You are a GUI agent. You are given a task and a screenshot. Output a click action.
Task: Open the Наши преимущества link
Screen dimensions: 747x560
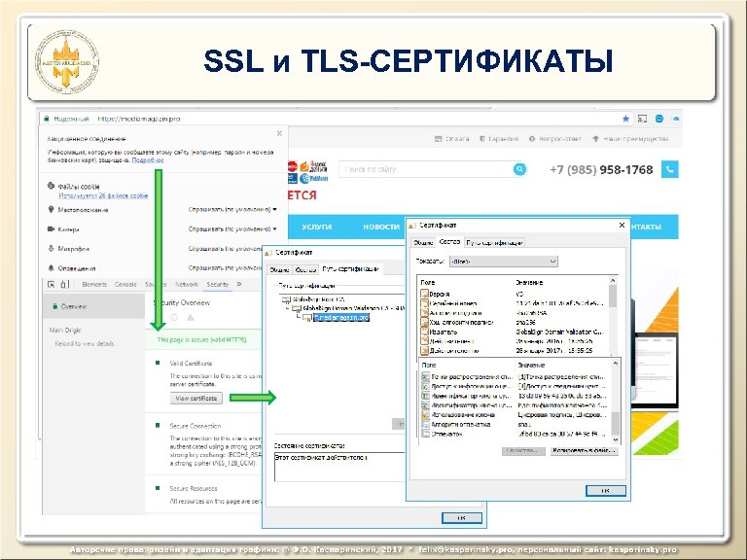630,139
